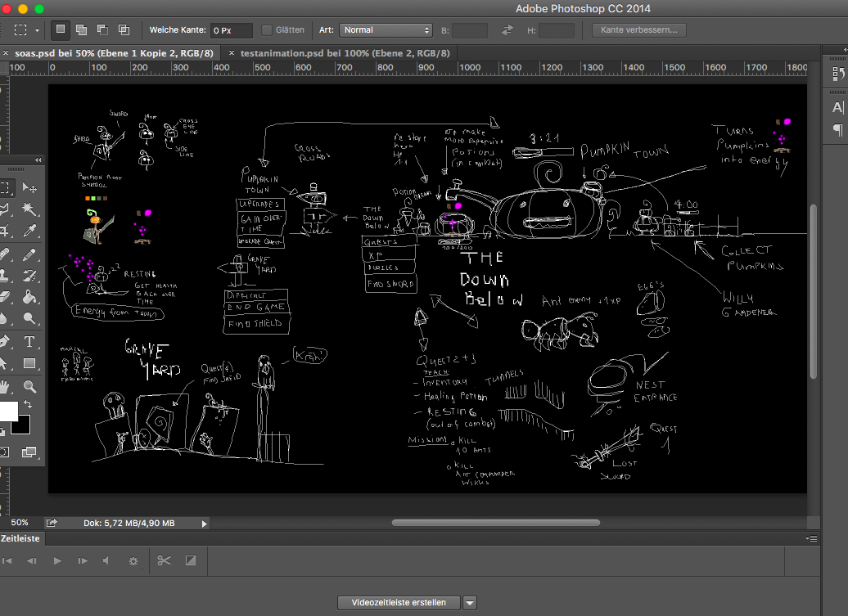Toggle quick mask mode
Screen dimensions: 848x616
(x=2, y=451)
